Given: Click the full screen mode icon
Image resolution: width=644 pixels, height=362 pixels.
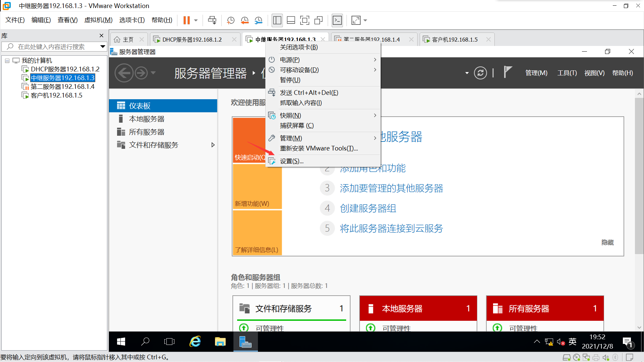Looking at the screenshot, I should click(x=305, y=20).
